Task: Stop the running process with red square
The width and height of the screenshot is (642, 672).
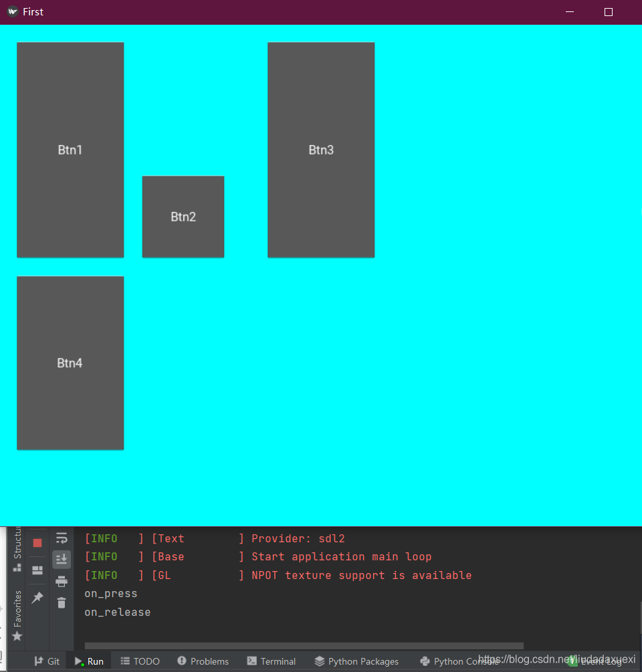Action: 37,543
